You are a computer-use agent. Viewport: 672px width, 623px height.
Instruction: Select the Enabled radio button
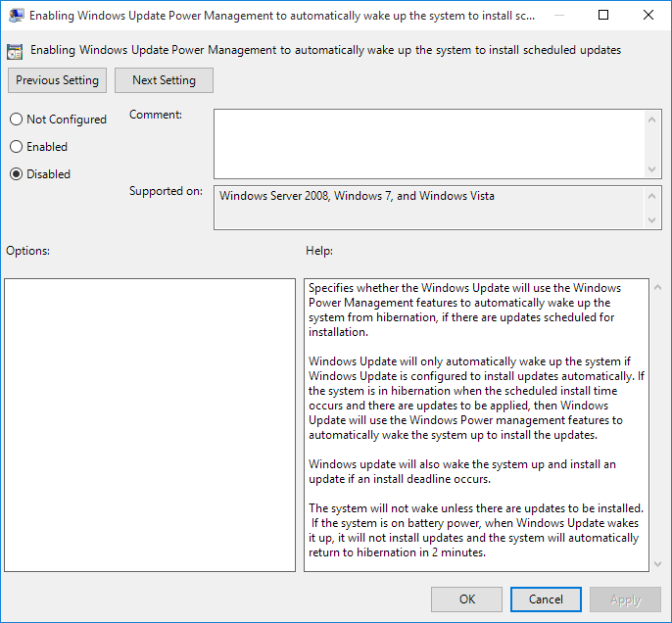[x=17, y=147]
